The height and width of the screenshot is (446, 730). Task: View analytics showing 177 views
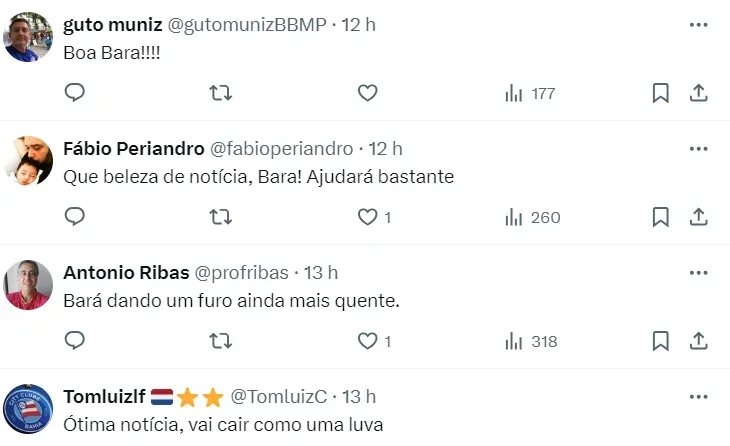(530, 93)
